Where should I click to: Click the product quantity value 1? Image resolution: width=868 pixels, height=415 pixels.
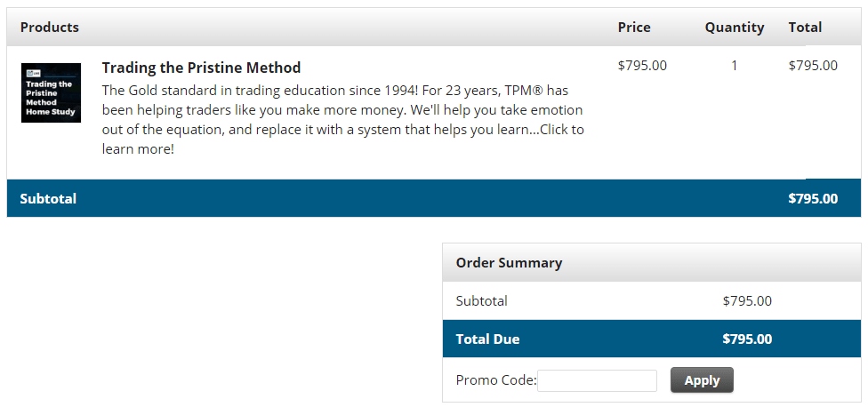coord(734,66)
